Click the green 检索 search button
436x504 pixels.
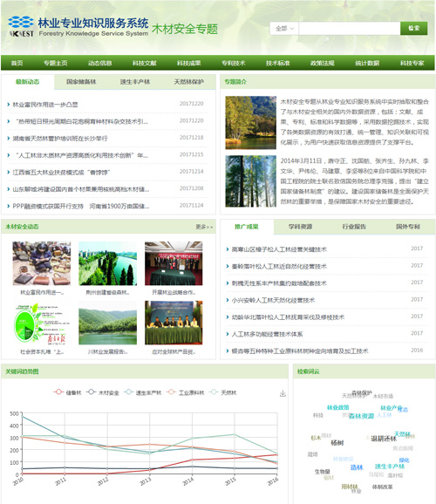(x=414, y=28)
